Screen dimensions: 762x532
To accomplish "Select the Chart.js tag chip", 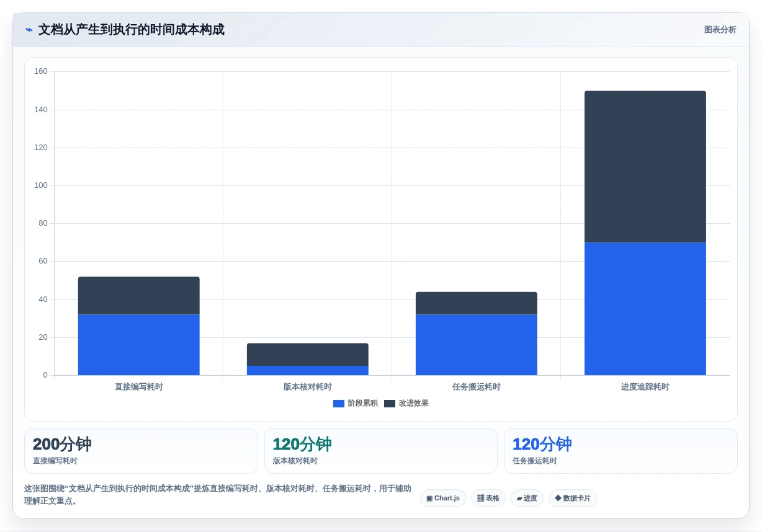I will point(443,499).
